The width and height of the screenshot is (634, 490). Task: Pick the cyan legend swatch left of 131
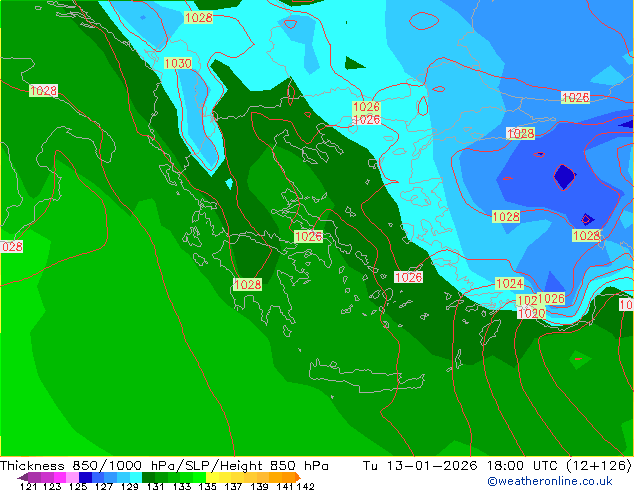tap(136, 477)
